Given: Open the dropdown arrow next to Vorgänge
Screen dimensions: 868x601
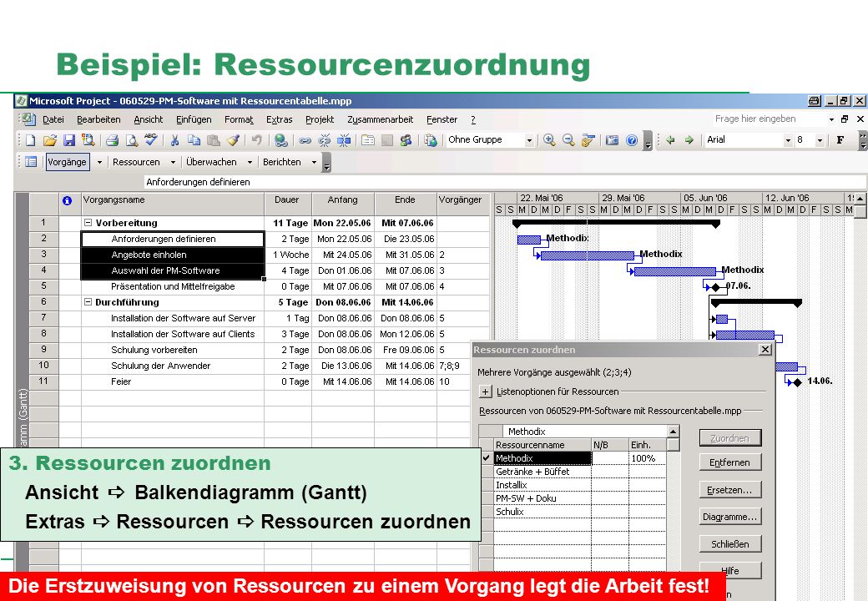Looking at the screenshot, I should (x=99, y=162).
